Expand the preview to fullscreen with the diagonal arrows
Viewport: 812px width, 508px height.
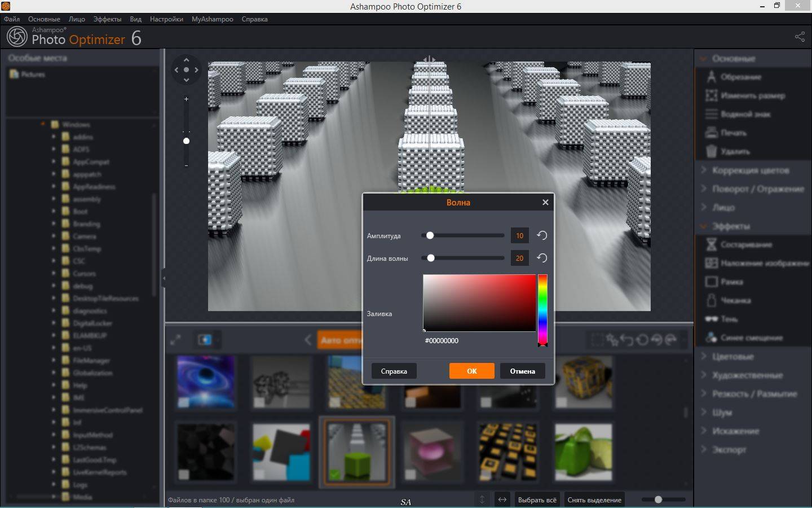pyautogui.click(x=176, y=340)
